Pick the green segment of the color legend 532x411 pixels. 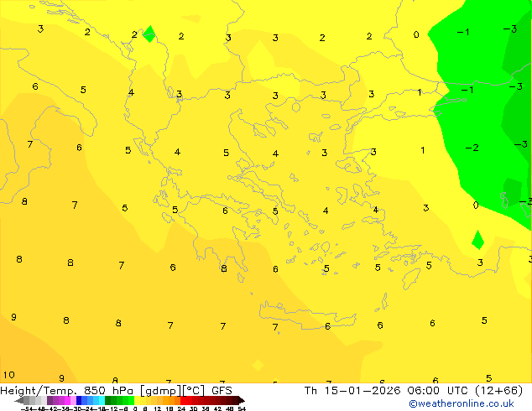122,400
